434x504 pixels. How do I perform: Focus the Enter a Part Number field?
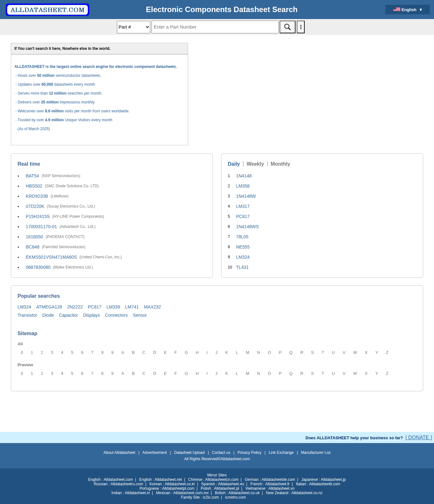[x=215, y=27]
